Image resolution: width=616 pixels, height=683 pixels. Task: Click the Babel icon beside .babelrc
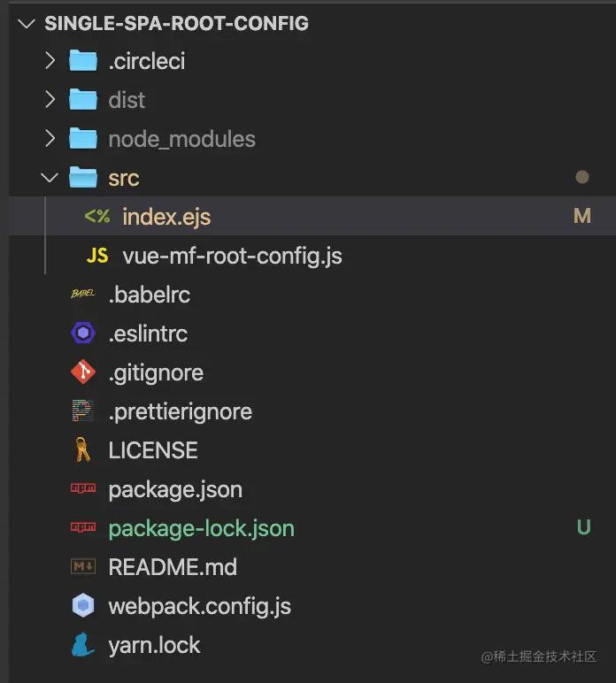[82, 295]
